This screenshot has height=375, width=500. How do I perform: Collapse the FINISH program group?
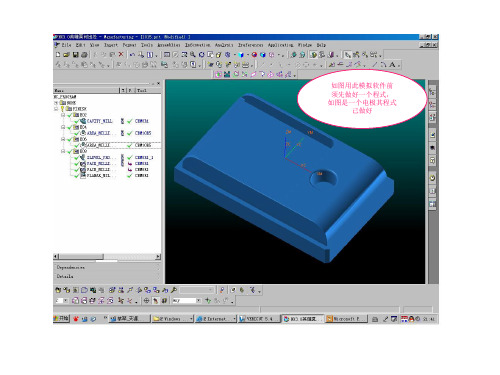pos(56,109)
